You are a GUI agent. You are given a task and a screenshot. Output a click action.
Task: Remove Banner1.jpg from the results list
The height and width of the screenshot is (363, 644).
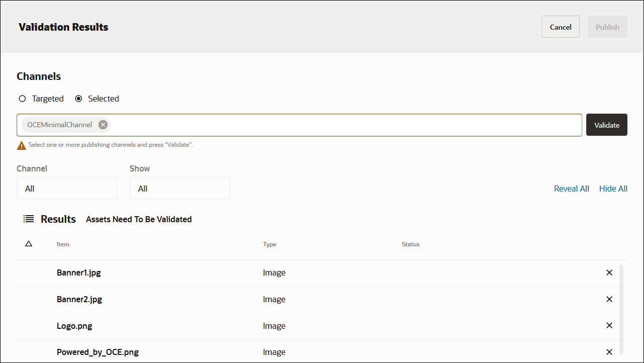pos(609,272)
